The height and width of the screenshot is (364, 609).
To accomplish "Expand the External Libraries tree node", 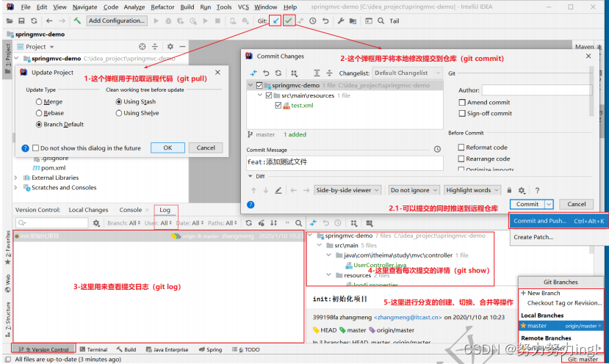I will coord(16,178).
